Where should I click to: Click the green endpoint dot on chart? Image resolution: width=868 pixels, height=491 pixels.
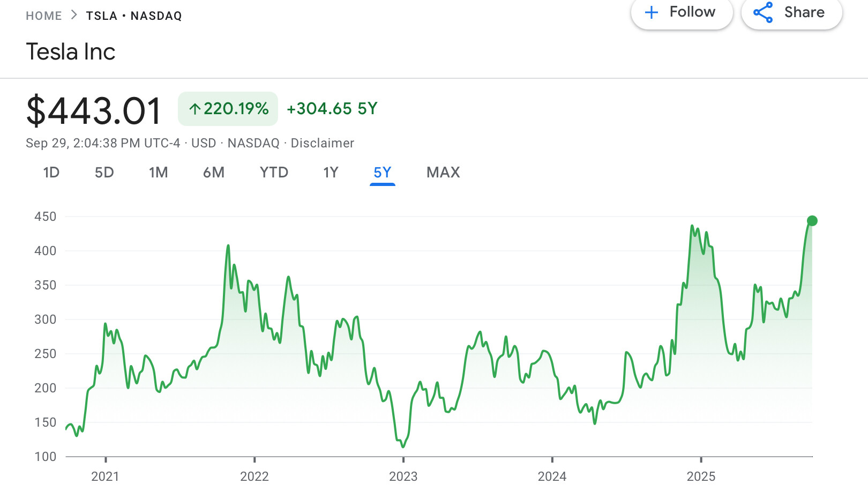click(812, 221)
